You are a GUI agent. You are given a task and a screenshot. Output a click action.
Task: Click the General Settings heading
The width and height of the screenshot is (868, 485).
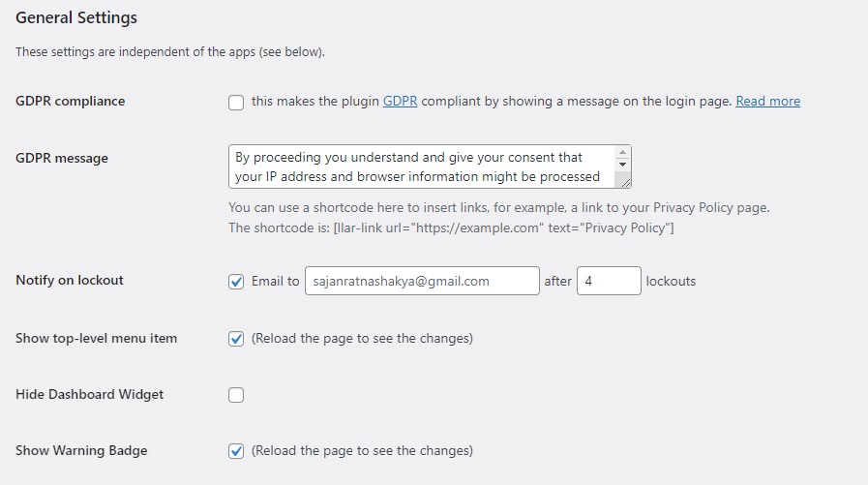coord(76,17)
